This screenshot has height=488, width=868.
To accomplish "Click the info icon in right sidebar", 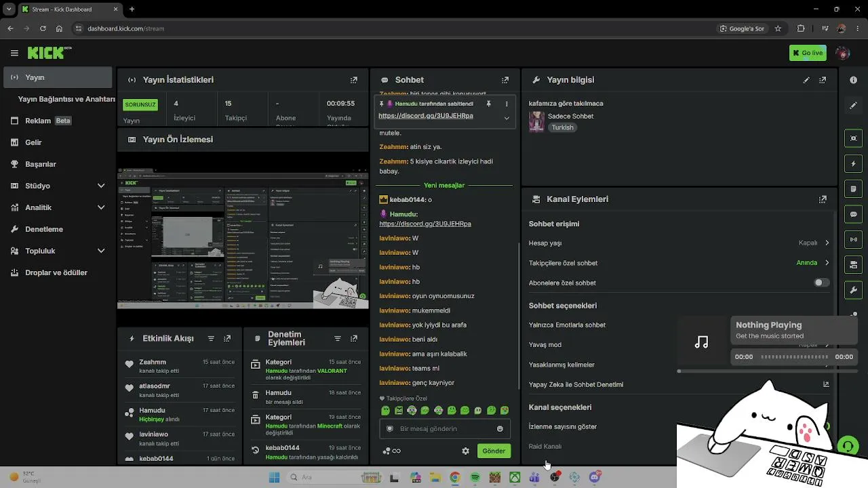I will click(853, 80).
